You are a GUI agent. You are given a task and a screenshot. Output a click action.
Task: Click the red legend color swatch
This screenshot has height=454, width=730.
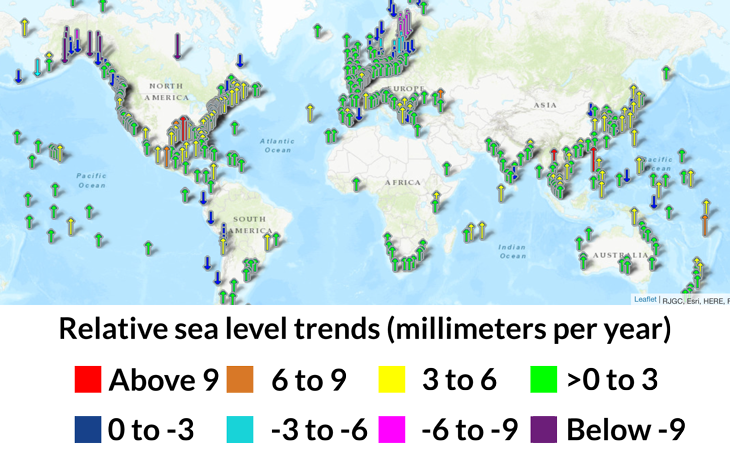[88, 380]
